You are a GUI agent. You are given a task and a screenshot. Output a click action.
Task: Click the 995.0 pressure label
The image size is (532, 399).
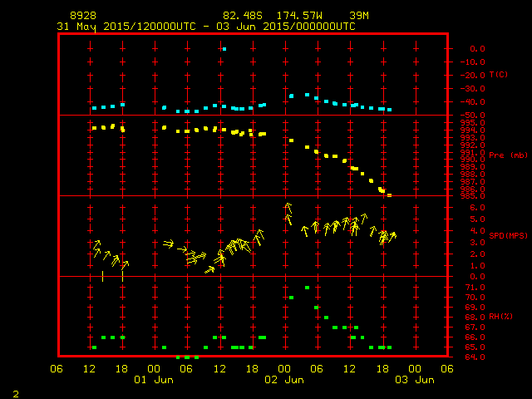pos(473,123)
